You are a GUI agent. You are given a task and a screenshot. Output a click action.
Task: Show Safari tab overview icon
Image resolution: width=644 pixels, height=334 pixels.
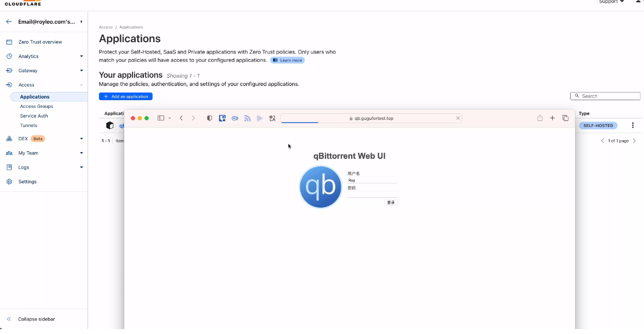(565, 118)
